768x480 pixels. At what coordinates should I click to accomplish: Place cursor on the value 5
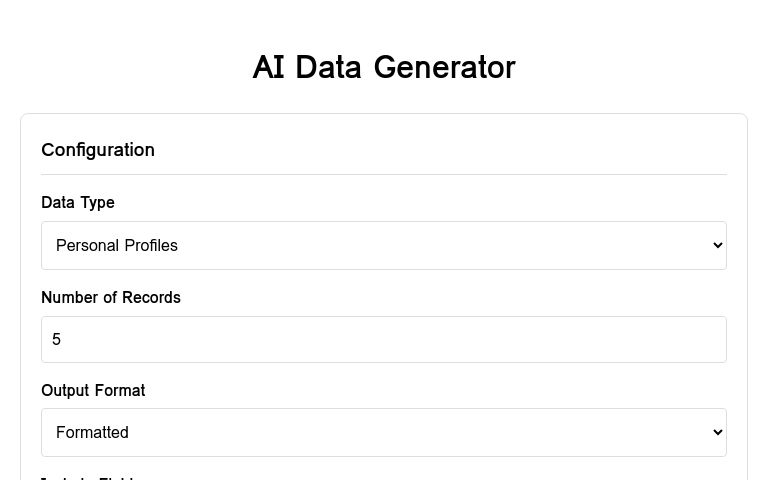point(56,339)
